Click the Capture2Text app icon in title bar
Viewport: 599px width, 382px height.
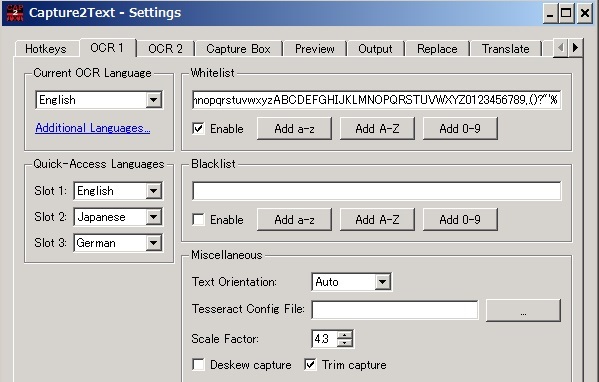pos(15,13)
